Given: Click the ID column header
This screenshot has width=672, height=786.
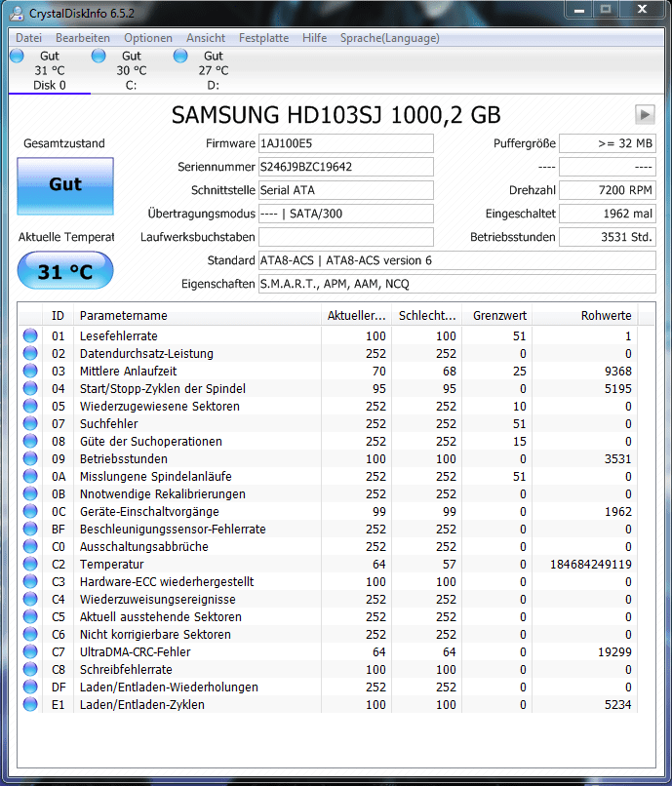Looking at the screenshot, I should (58, 316).
